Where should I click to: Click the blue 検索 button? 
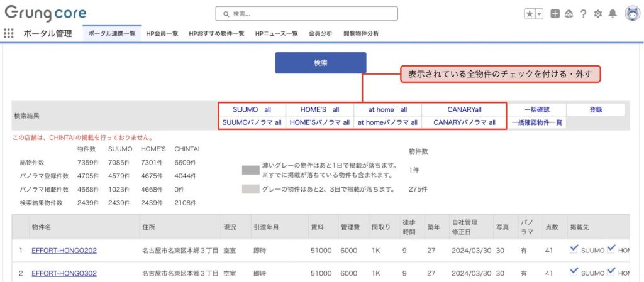[x=320, y=63]
